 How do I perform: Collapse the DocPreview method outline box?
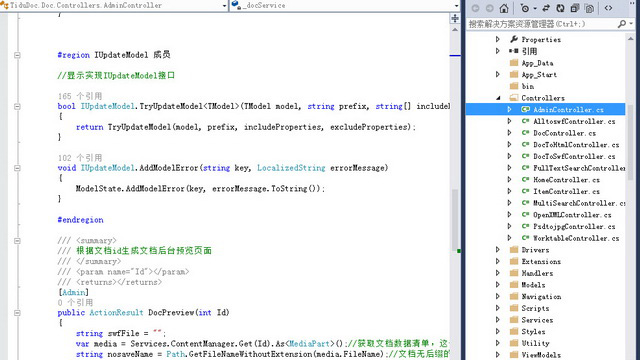pyautogui.click(x=17, y=313)
